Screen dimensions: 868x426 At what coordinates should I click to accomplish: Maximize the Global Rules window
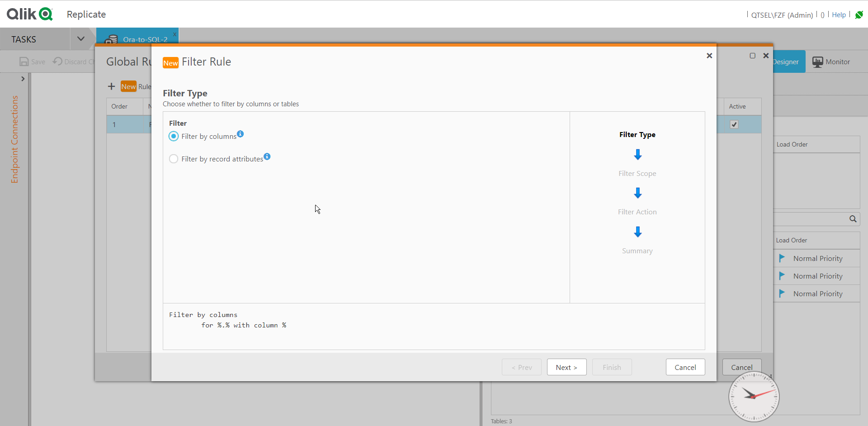pos(753,56)
